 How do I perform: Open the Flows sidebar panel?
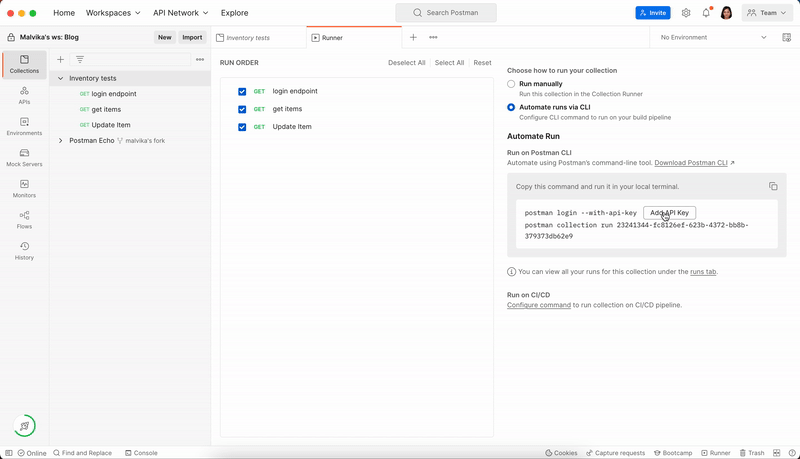click(24, 220)
